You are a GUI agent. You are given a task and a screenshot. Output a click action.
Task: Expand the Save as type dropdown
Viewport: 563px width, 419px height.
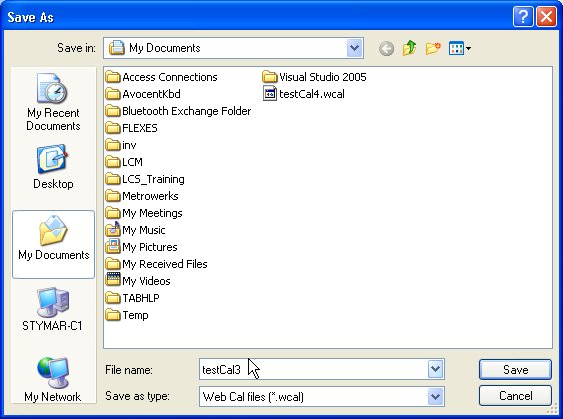(x=436, y=397)
